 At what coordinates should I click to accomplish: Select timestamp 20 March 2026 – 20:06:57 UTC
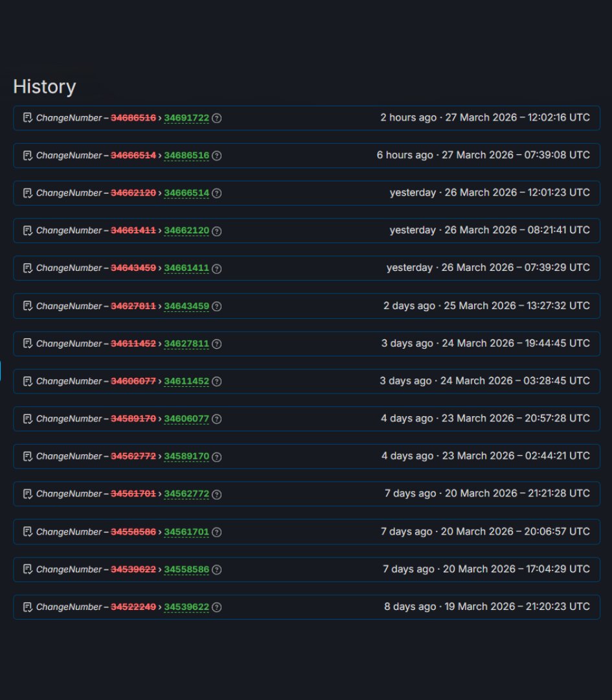516,531
